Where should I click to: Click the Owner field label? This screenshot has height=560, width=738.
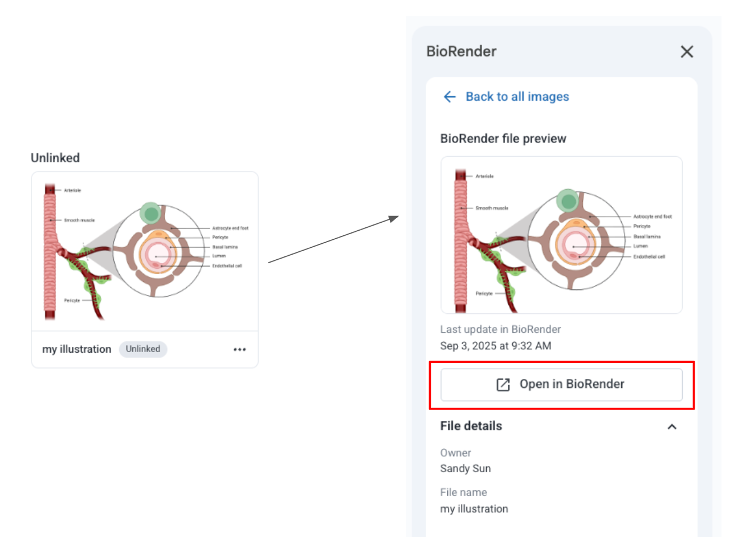455,453
